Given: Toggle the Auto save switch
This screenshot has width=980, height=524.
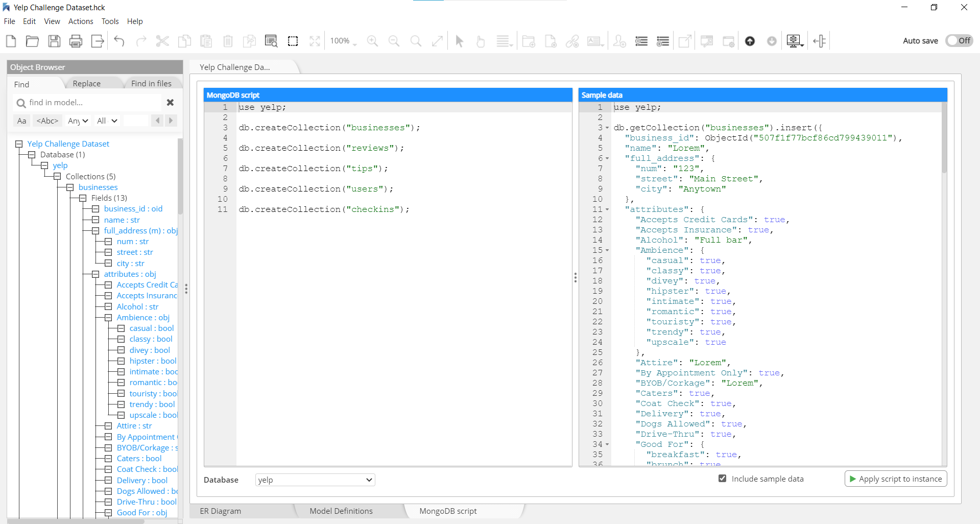Looking at the screenshot, I should tap(959, 41).
